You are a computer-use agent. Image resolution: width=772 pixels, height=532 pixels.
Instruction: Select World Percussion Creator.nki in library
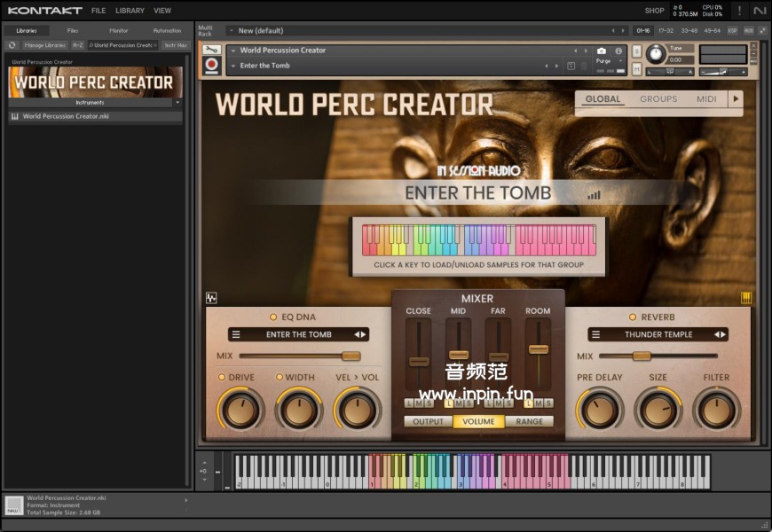click(67, 116)
